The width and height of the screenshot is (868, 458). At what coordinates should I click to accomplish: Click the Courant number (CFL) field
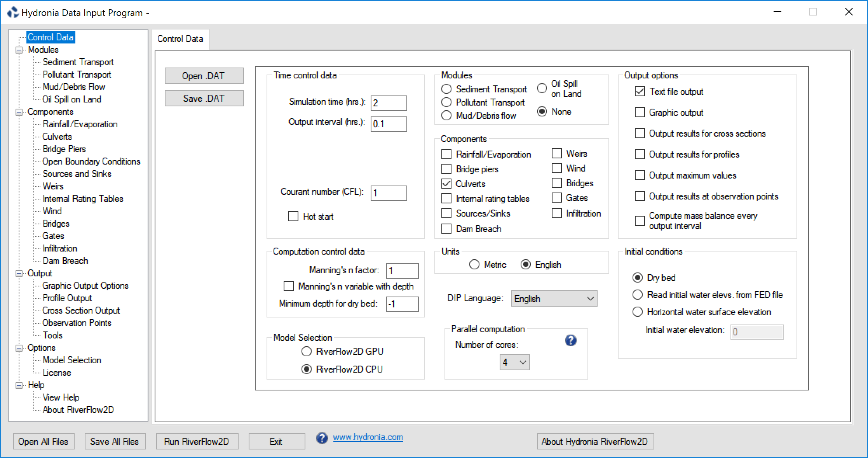click(x=389, y=193)
